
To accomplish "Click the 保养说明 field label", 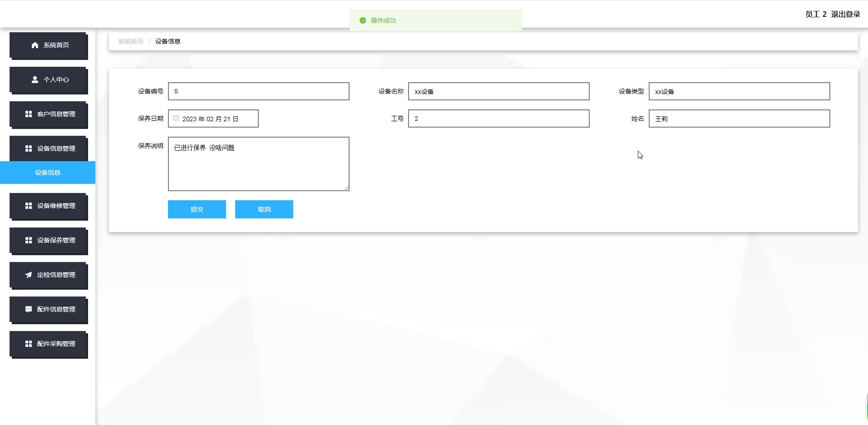I will point(151,146).
